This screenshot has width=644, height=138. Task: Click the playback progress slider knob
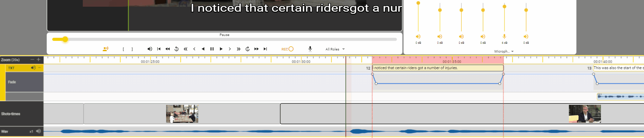point(65,39)
